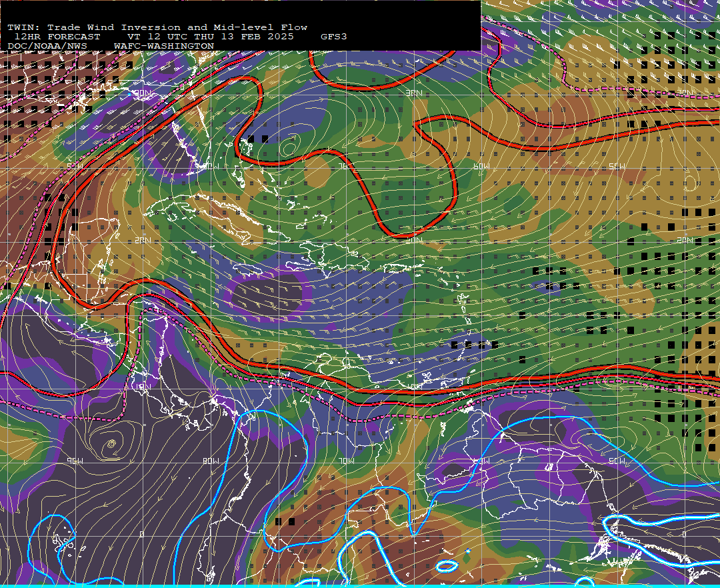Select the 60W label on the 25N gridline
Image resolution: width=720 pixels, height=588 pixels.
pos(481,166)
